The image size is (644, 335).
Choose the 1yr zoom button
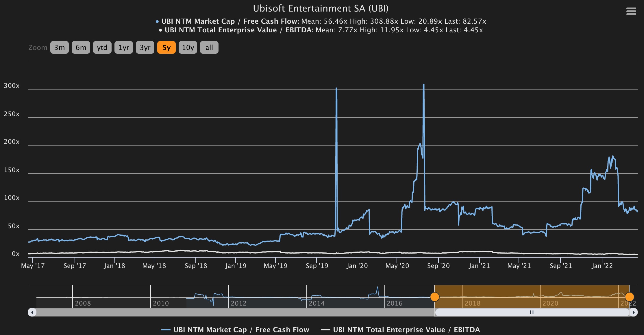(x=124, y=47)
